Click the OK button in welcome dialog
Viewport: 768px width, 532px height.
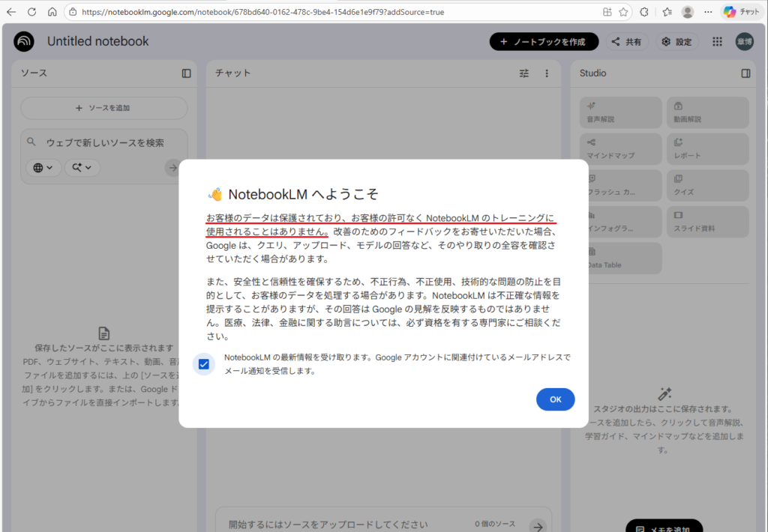click(x=555, y=399)
